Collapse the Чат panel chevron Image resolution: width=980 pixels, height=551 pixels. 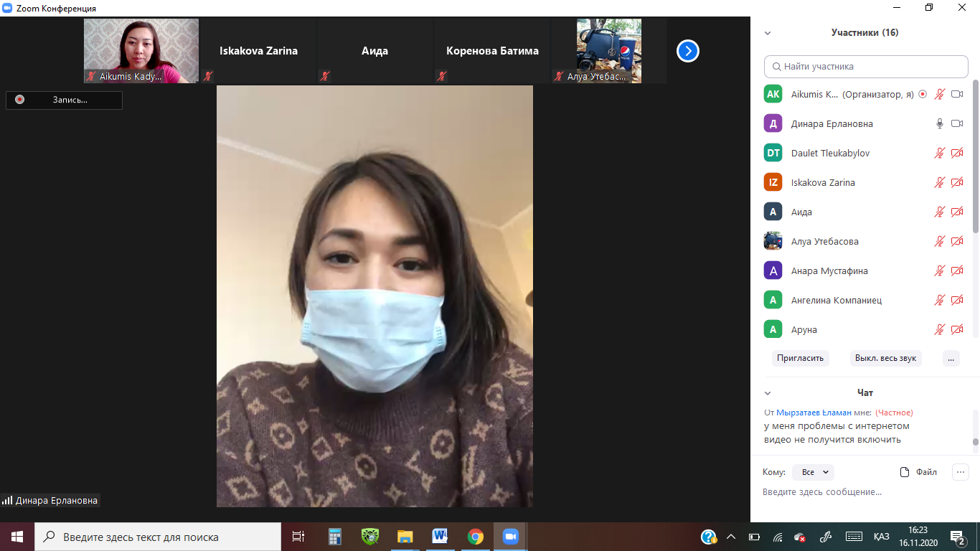(768, 393)
